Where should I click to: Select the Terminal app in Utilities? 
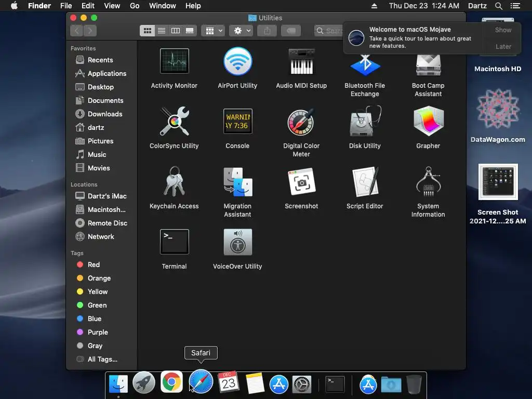(174, 242)
